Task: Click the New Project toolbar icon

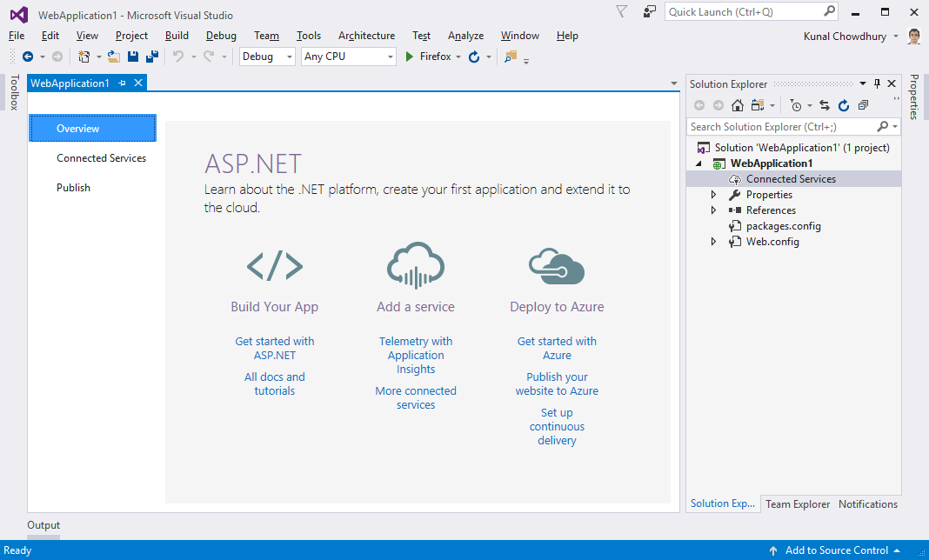Action: [84, 57]
